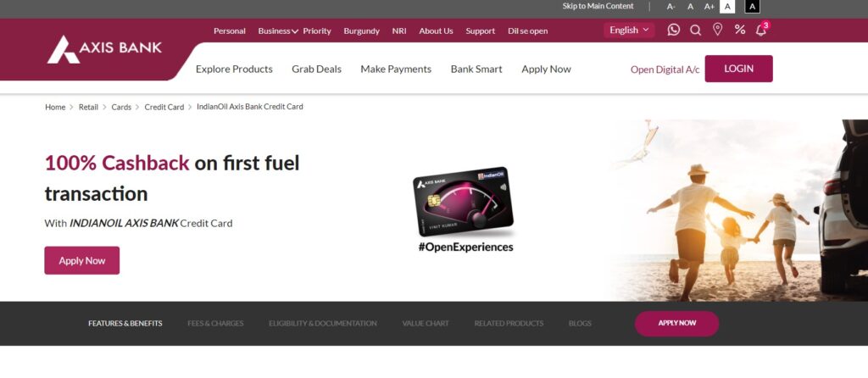Switch to Fees & Charges tab

coord(215,323)
